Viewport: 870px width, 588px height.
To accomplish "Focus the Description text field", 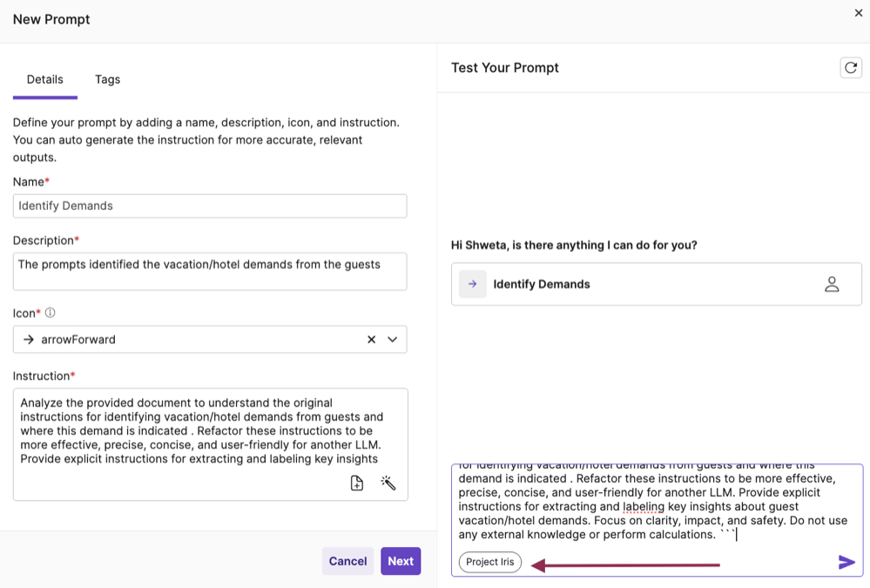I will (x=210, y=272).
